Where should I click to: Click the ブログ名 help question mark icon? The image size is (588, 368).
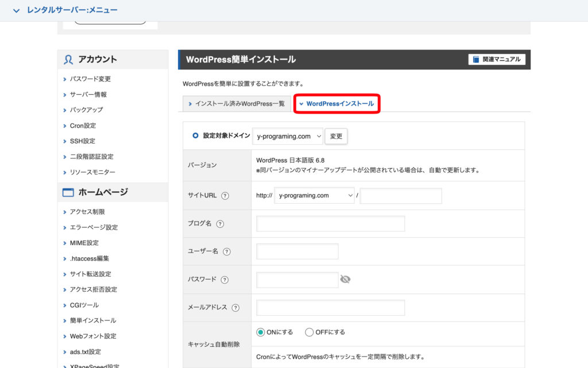click(x=220, y=224)
